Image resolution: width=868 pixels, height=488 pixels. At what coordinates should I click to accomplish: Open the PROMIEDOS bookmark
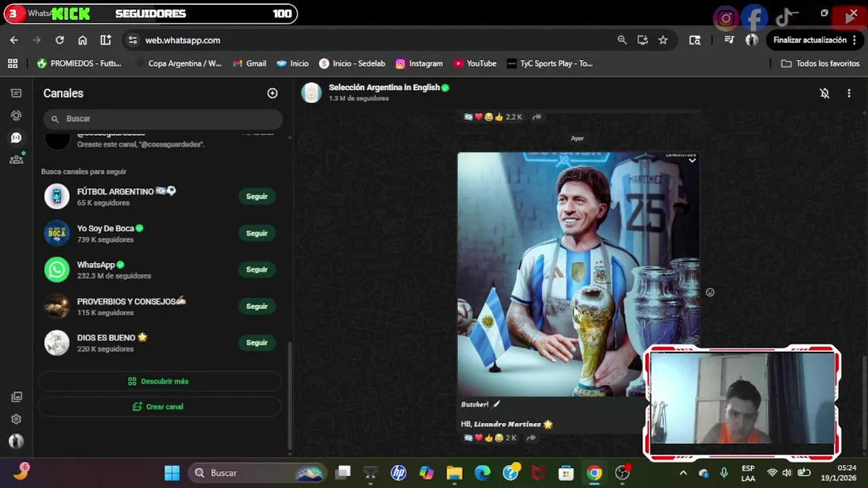(x=79, y=63)
